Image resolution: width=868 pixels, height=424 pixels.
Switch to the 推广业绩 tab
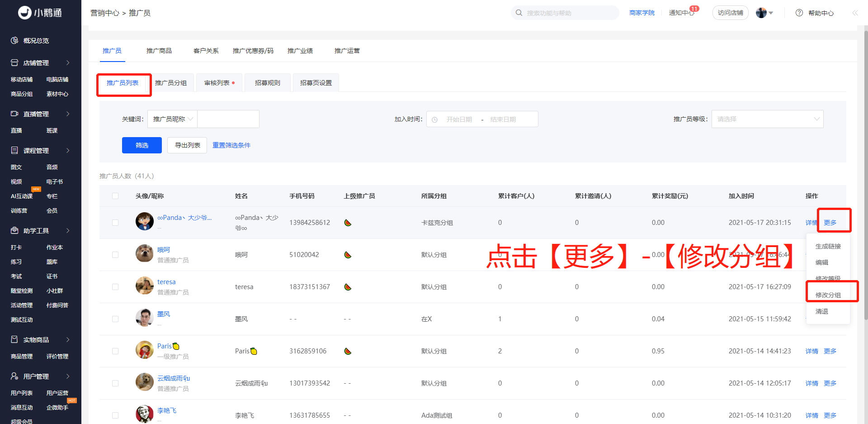coord(300,51)
